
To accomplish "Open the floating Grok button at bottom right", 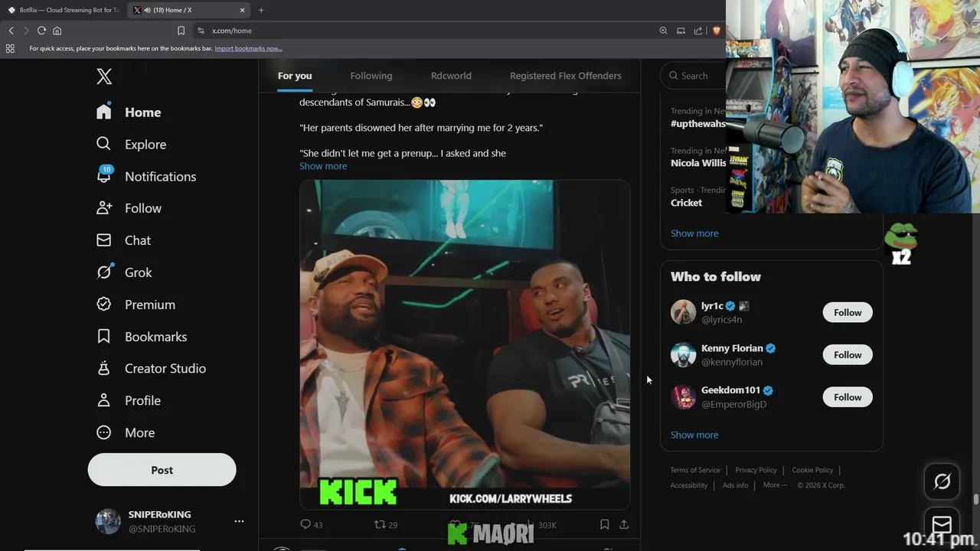I will coord(942,481).
